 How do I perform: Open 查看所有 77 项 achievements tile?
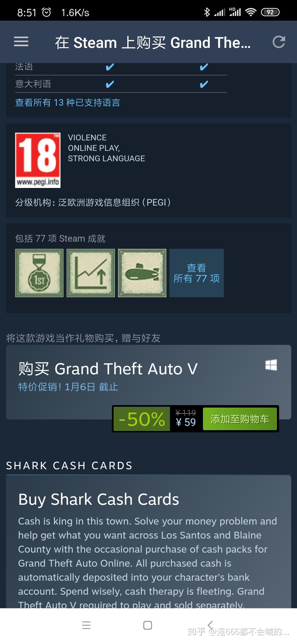[197, 273]
